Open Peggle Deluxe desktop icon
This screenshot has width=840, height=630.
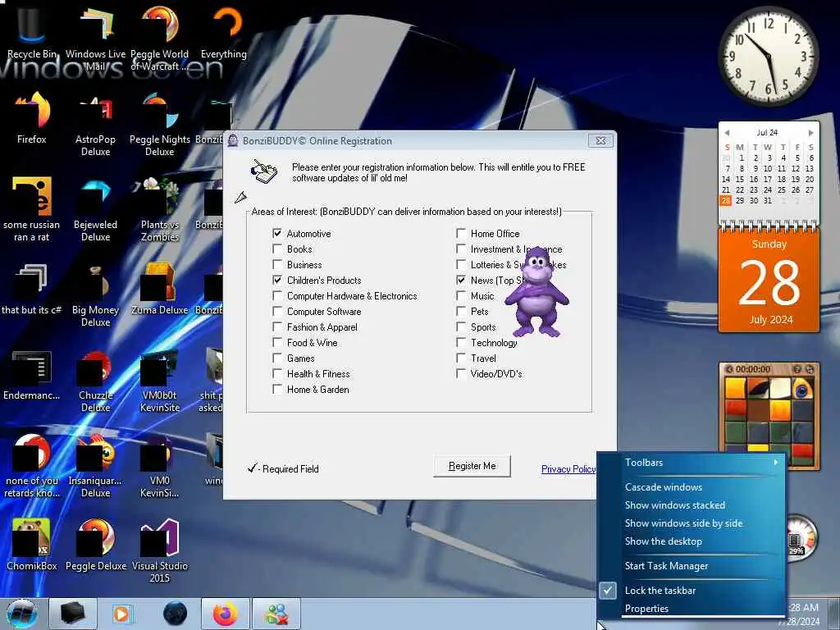(x=95, y=546)
